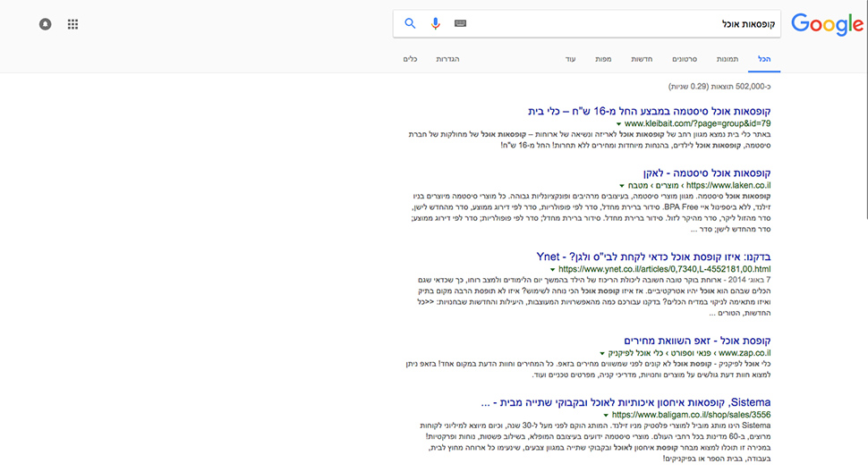Open the laken.co.il Sistema result title
Image resolution: width=868 pixels, height=472 pixels.
click(x=707, y=173)
